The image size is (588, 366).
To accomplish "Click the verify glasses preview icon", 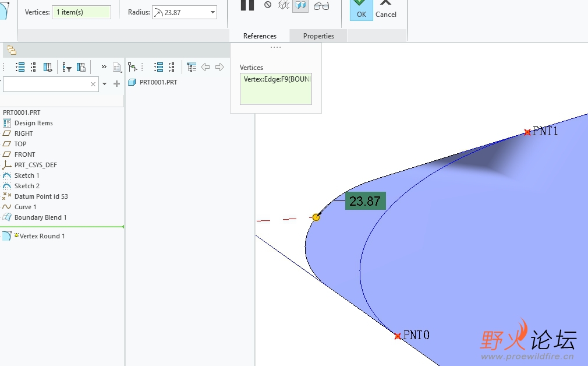I will pos(321,6).
